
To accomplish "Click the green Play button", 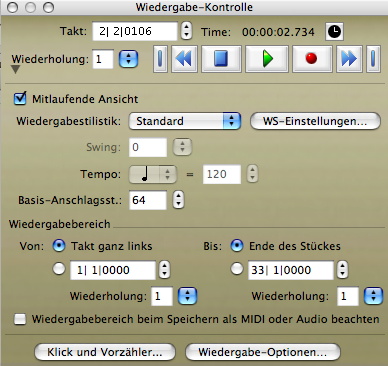I will pos(267,59).
